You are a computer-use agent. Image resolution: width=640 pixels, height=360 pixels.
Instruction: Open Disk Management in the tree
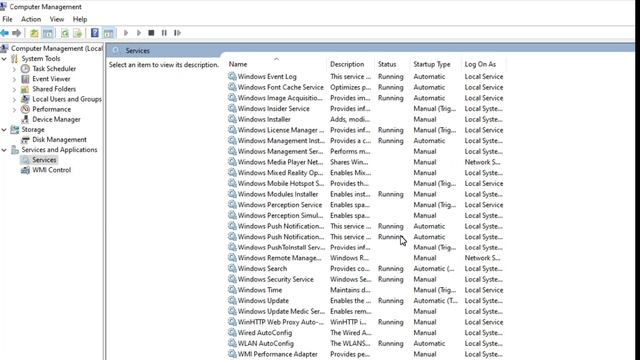[x=59, y=140]
